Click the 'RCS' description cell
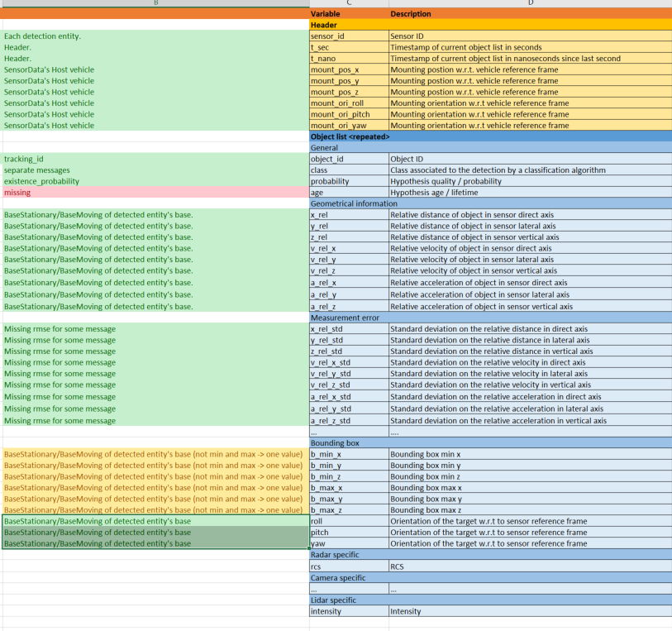The height and width of the screenshot is (631, 672). [531, 566]
